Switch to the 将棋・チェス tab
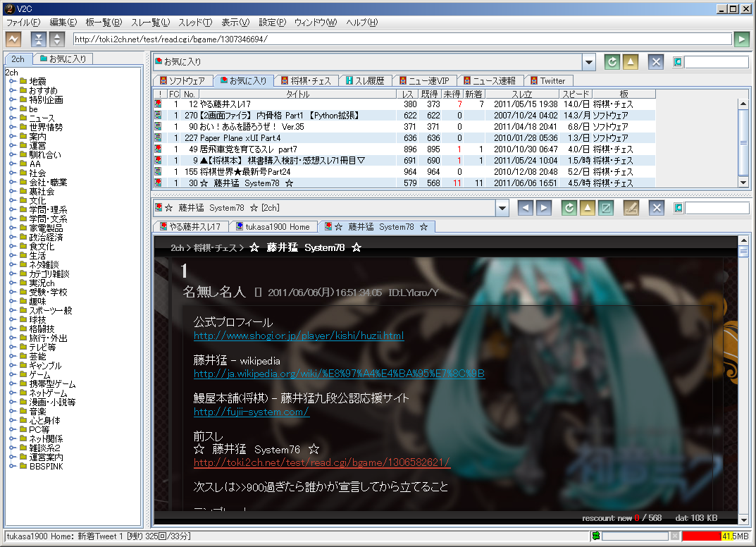Viewport: 756px width, 547px height. [306, 80]
